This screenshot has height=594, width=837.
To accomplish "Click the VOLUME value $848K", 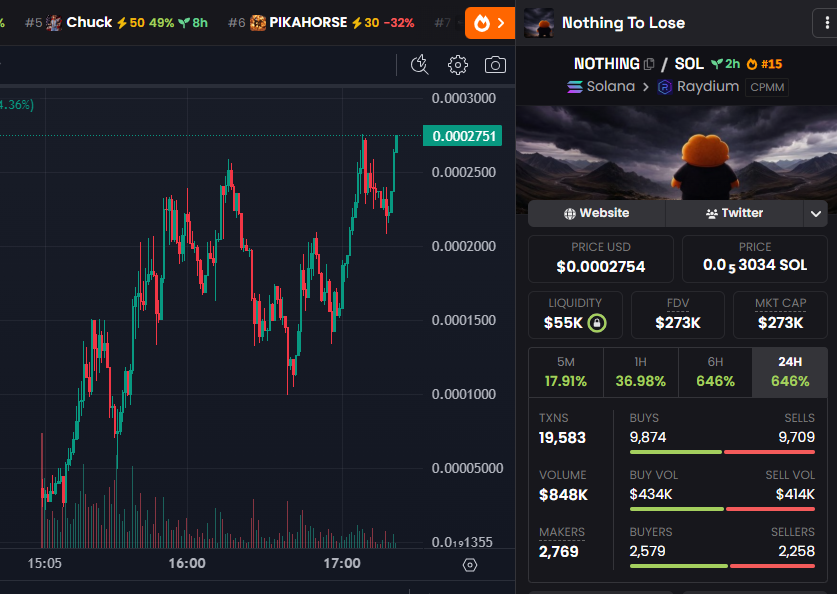I will 563,495.
